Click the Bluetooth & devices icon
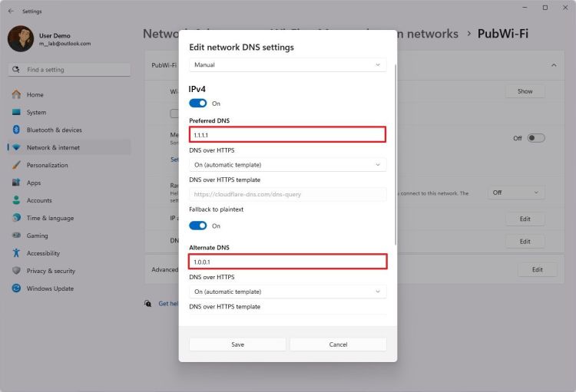576x392 pixels. (x=15, y=130)
